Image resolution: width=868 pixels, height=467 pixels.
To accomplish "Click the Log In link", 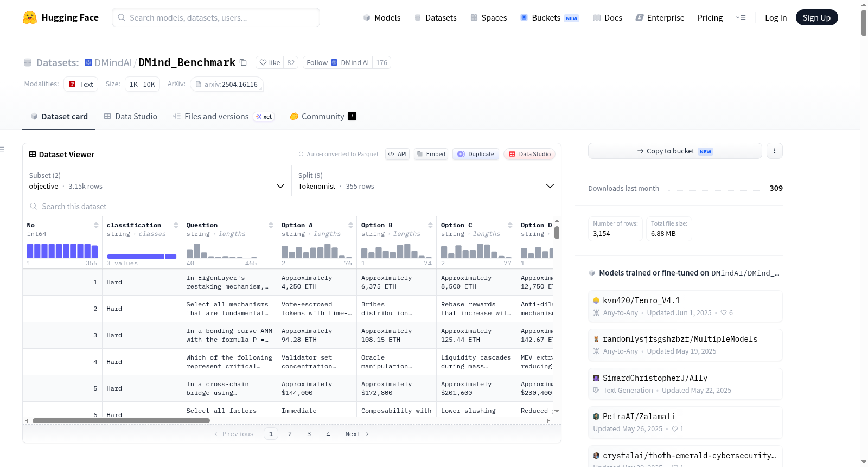I will 776,18.
